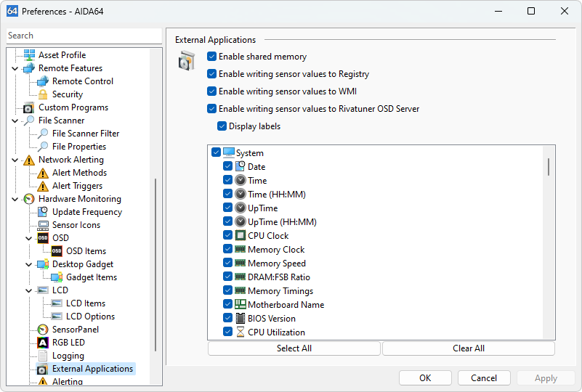Select the Logging preferences page
Image resolution: width=582 pixels, height=392 pixels.
68,356
